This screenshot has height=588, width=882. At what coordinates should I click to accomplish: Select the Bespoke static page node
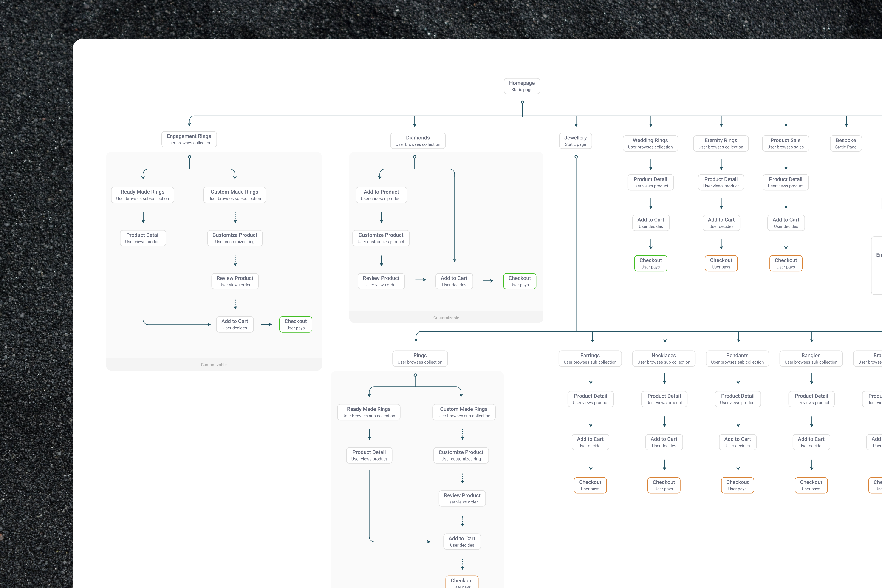click(846, 143)
